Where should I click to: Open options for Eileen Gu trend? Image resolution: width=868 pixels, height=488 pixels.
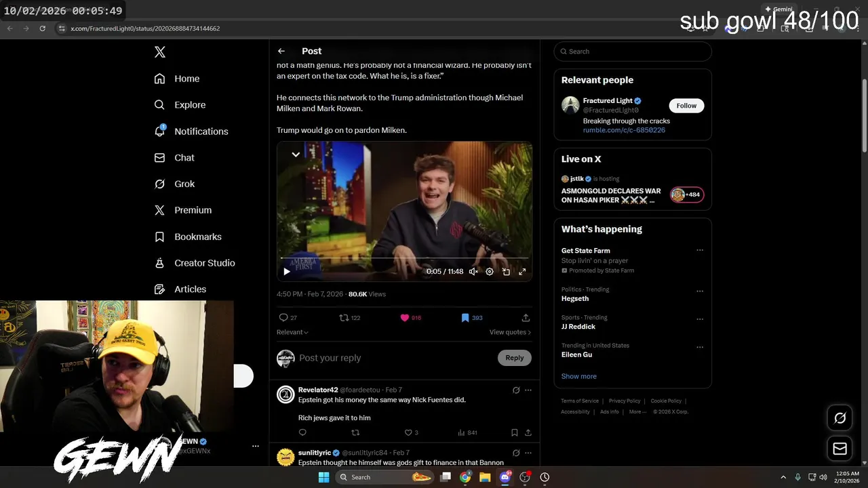tap(700, 346)
